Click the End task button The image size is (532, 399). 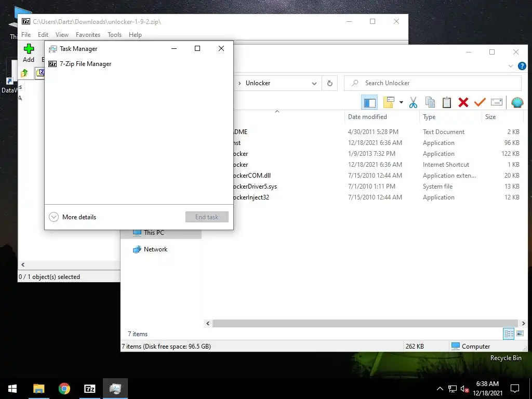pyautogui.click(x=207, y=217)
